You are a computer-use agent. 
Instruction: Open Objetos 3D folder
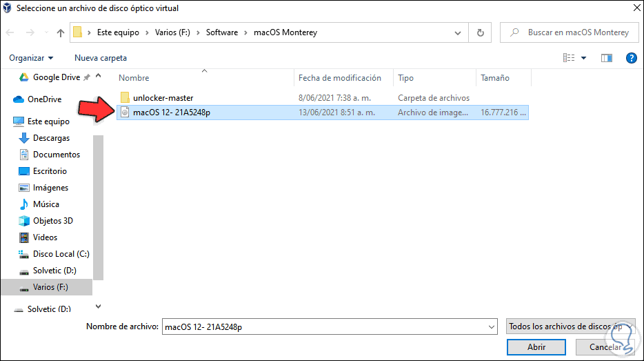(x=53, y=221)
